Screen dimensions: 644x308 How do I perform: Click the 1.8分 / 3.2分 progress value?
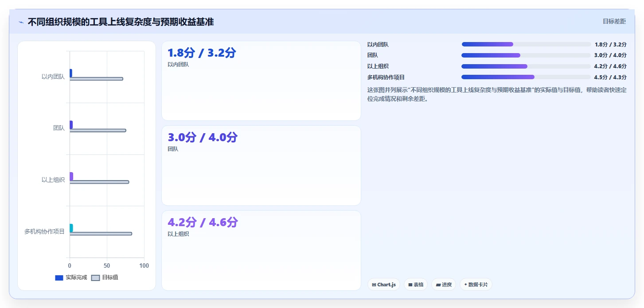(610, 44)
